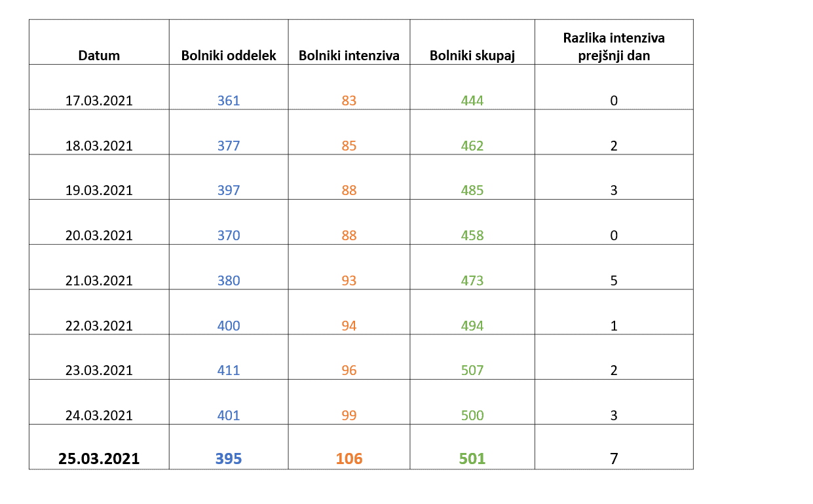
Task: Click the difference value 7
Action: point(614,459)
